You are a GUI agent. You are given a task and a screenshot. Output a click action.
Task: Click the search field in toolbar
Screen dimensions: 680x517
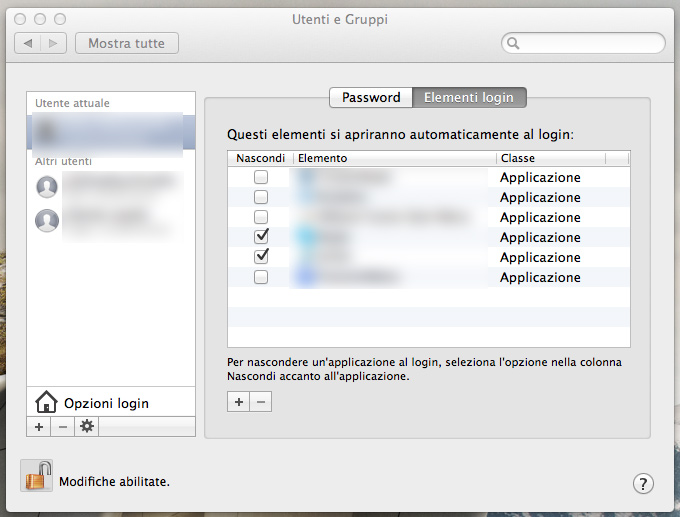[583, 43]
